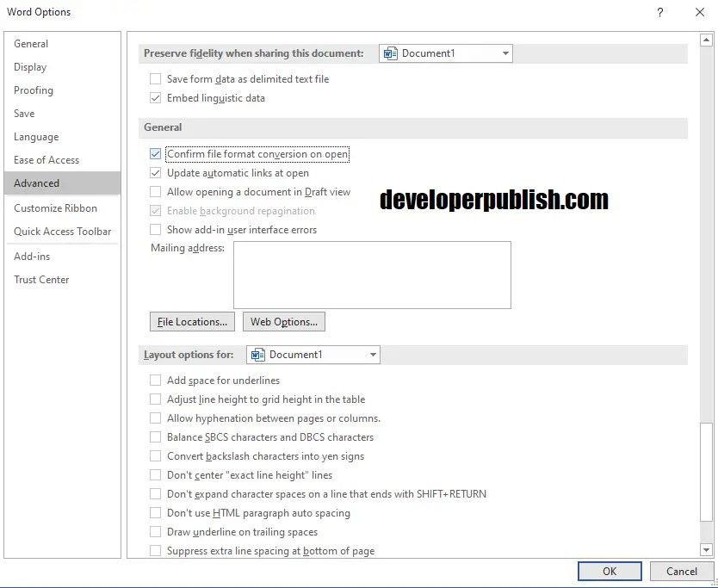Enable Show add-in user interface errors
Screen dimensions: 718x588
156,230
